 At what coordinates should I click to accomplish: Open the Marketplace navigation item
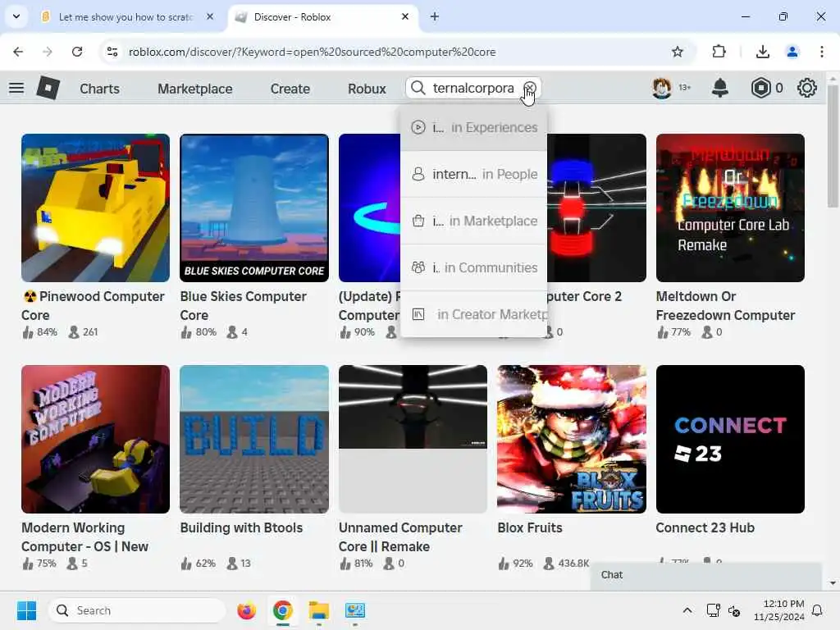(195, 89)
